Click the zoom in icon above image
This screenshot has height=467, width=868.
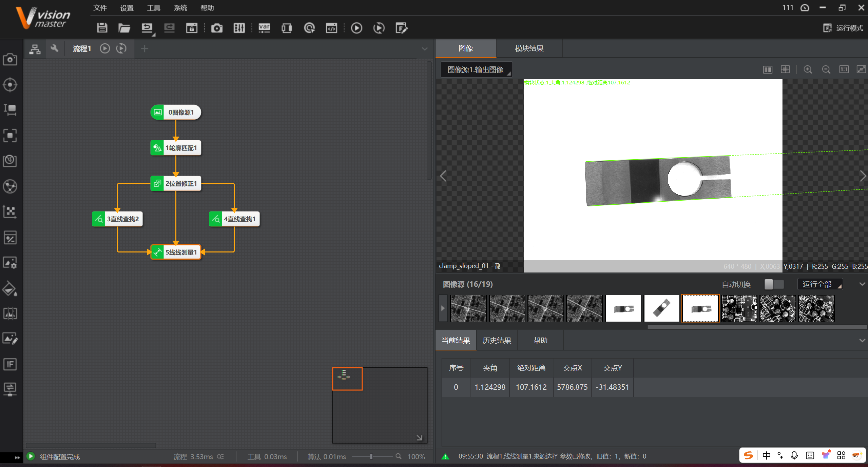tap(808, 69)
